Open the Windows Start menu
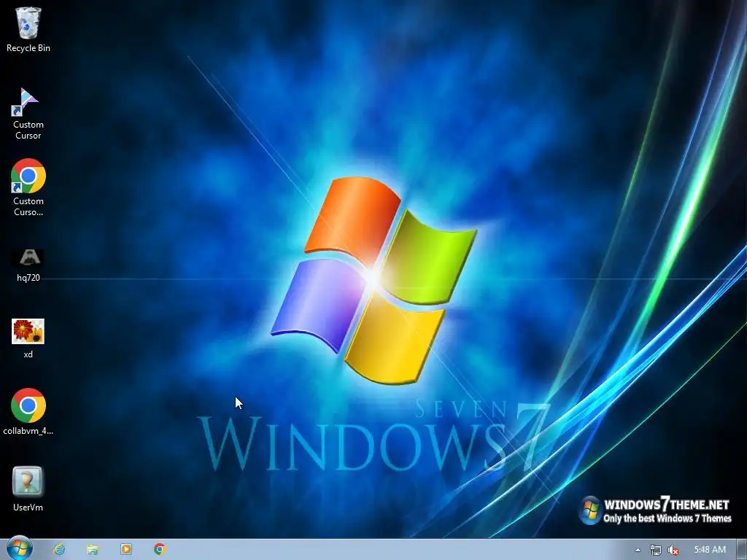This screenshot has width=747, height=560. [x=20, y=549]
